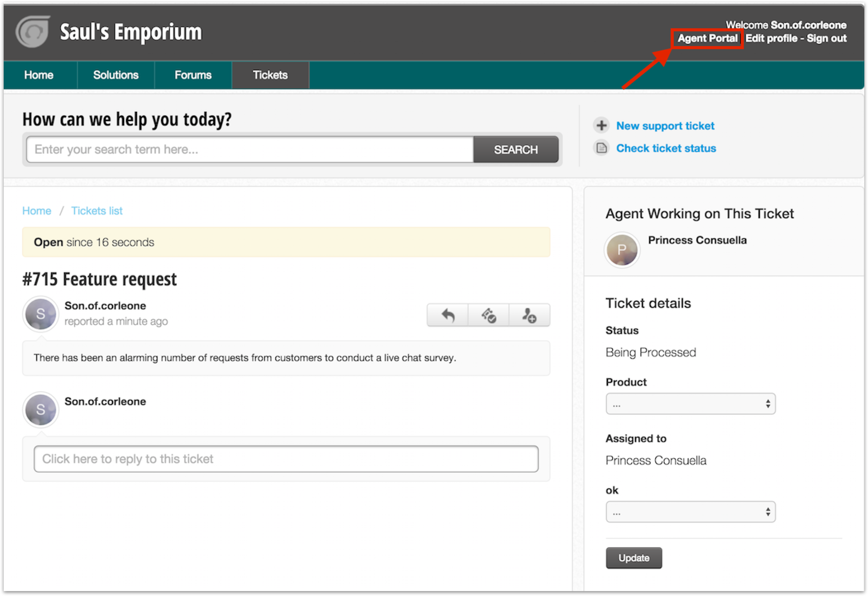Screen dimensions: 868x596
Task: Click the add people icon
Action: click(529, 315)
